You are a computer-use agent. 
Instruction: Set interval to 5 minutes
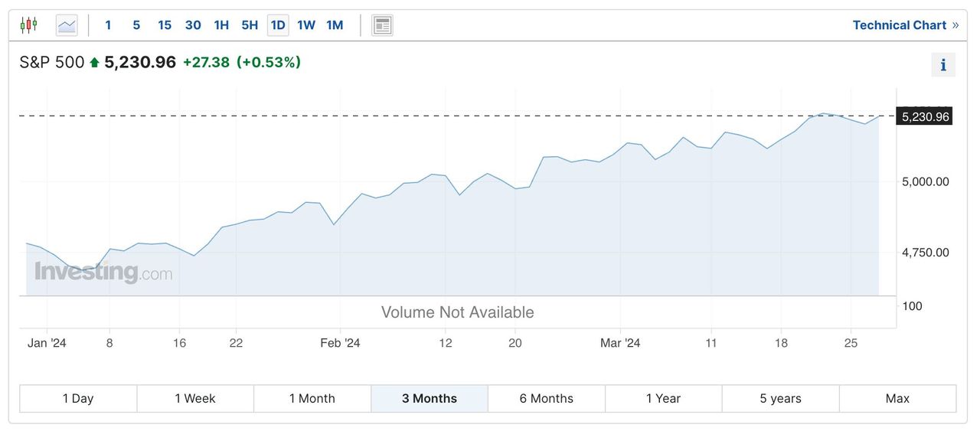[x=136, y=25]
